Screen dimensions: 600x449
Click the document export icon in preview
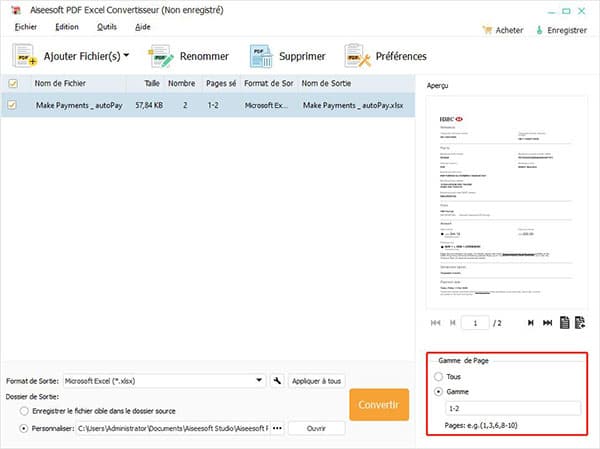tap(580, 323)
